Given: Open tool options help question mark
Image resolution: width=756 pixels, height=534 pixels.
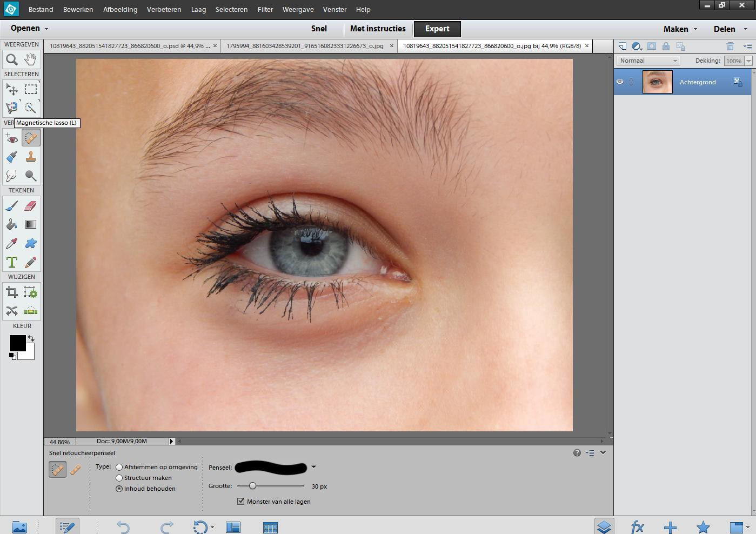Looking at the screenshot, I should point(577,453).
